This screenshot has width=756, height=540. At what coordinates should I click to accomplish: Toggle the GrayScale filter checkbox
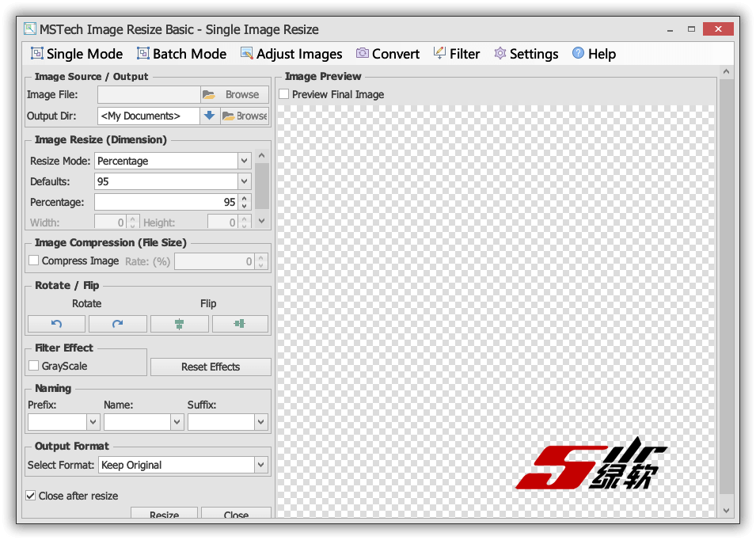pos(34,366)
